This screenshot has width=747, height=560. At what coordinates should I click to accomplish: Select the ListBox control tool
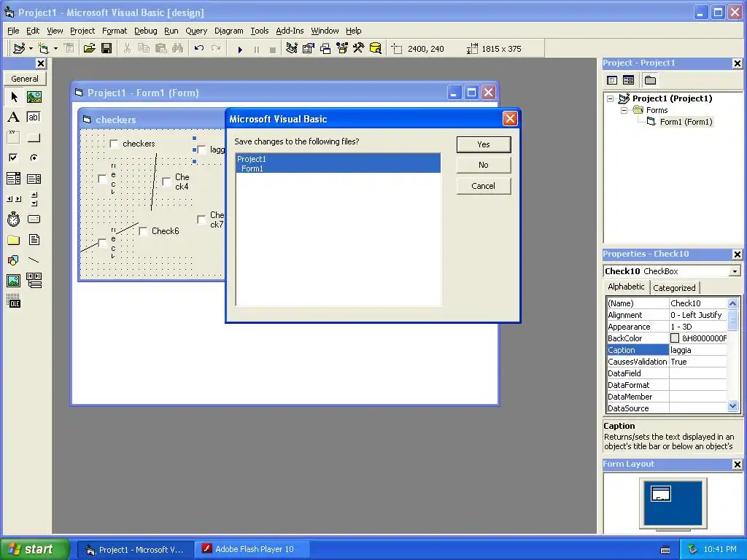pos(34,179)
